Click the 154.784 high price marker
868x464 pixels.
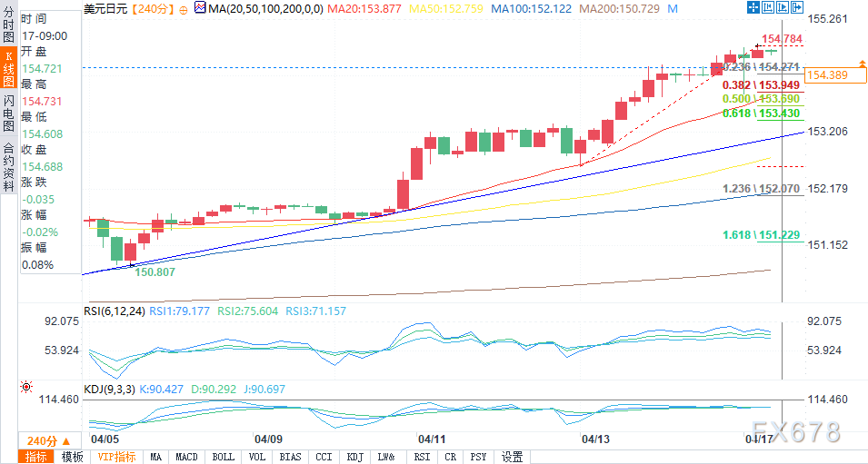click(782, 39)
